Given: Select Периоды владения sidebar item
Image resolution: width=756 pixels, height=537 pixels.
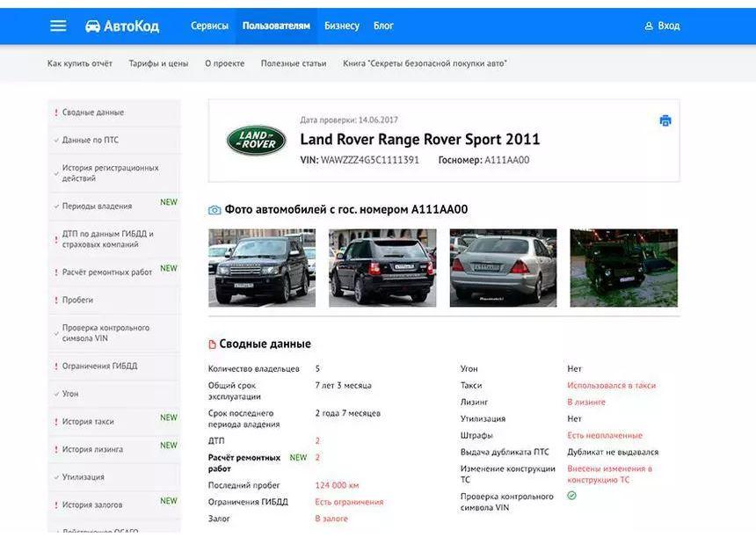Looking at the screenshot, I should [x=97, y=207].
